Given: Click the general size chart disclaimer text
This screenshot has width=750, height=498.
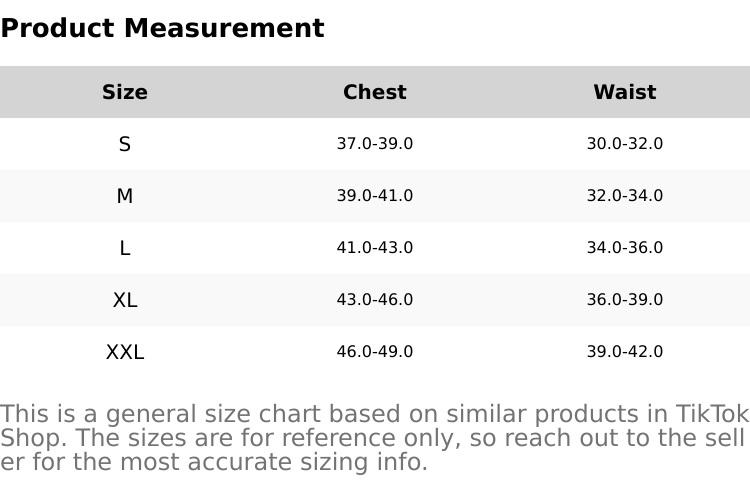Looking at the screenshot, I should pos(374,438).
